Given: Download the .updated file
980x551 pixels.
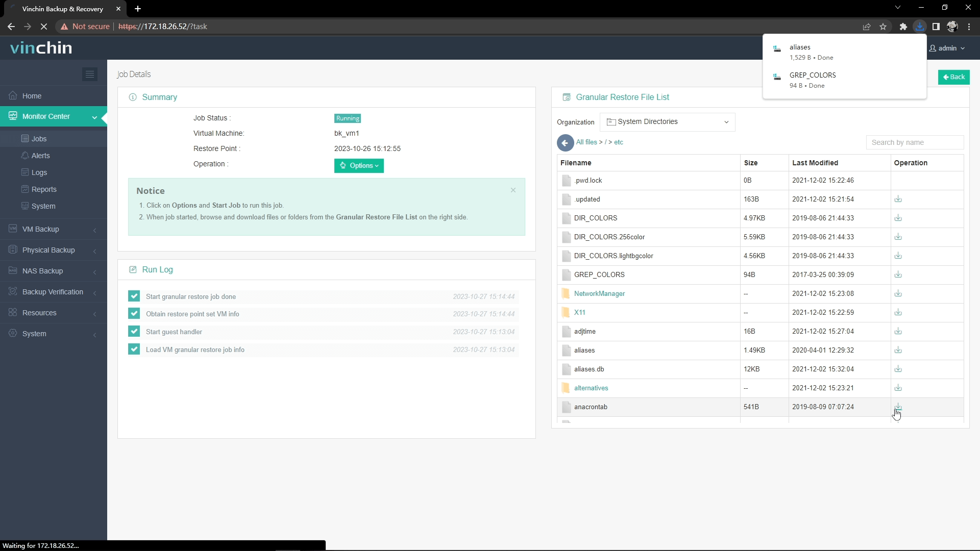Looking at the screenshot, I should click(x=898, y=199).
